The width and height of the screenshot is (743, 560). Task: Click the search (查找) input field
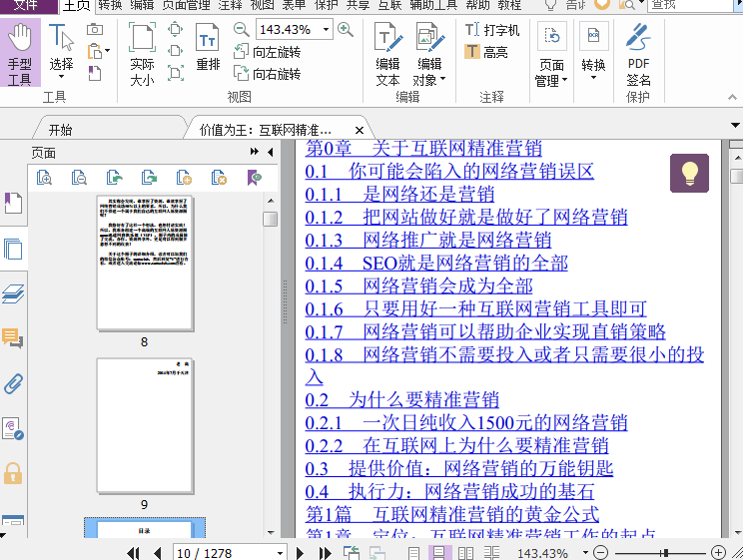(x=692, y=5)
